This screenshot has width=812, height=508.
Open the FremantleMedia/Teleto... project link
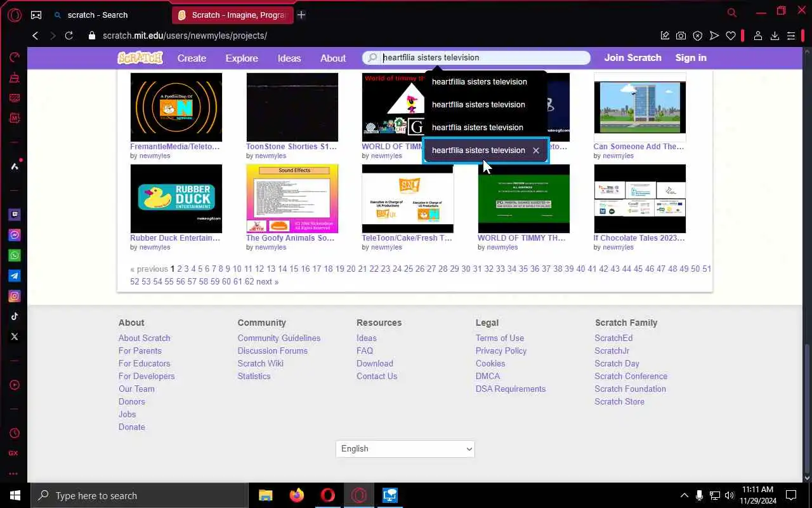tap(175, 147)
